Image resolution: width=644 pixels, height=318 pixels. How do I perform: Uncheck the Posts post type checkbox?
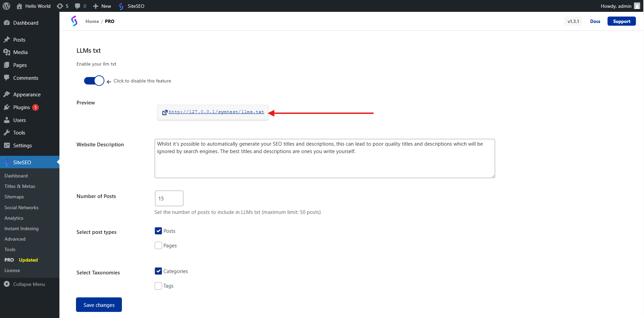click(158, 231)
